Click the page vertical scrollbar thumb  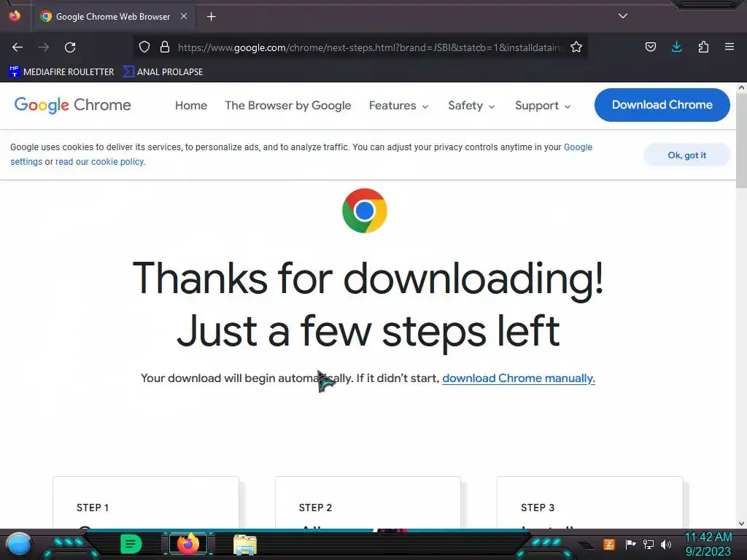[741, 142]
